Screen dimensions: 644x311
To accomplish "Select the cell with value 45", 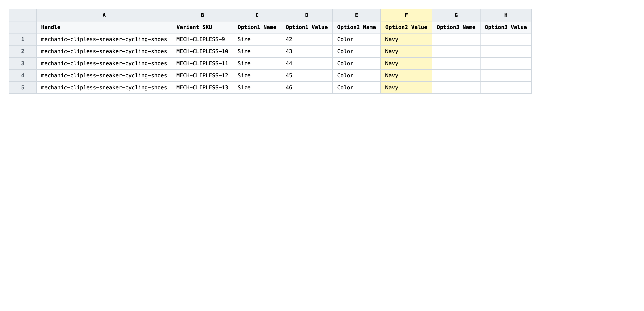I will pos(307,76).
